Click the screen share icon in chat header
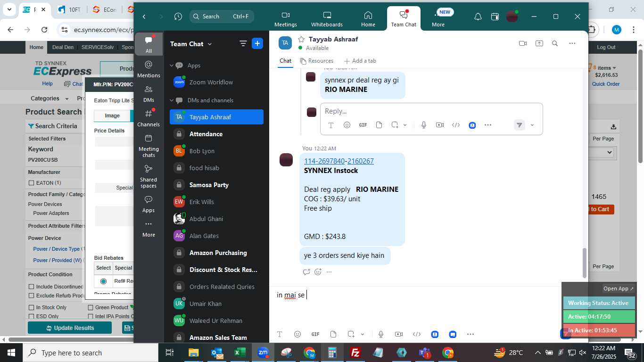644x362 pixels. 539,43
